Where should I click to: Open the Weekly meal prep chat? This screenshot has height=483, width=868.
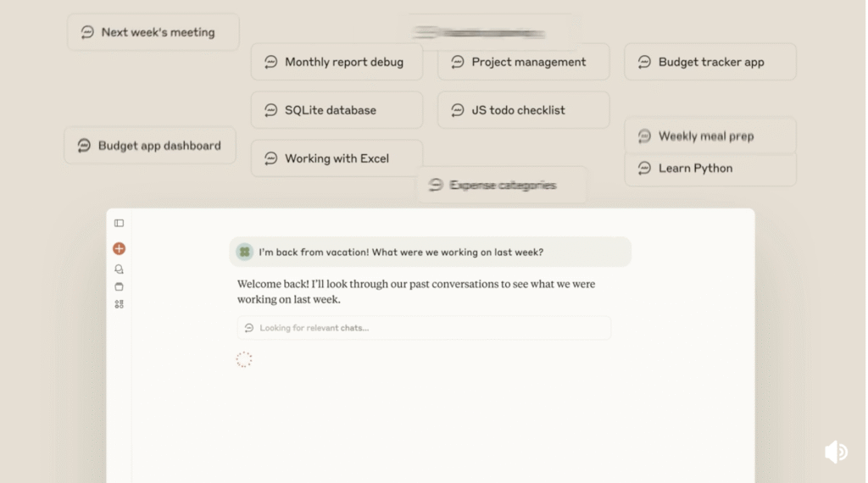click(x=710, y=136)
